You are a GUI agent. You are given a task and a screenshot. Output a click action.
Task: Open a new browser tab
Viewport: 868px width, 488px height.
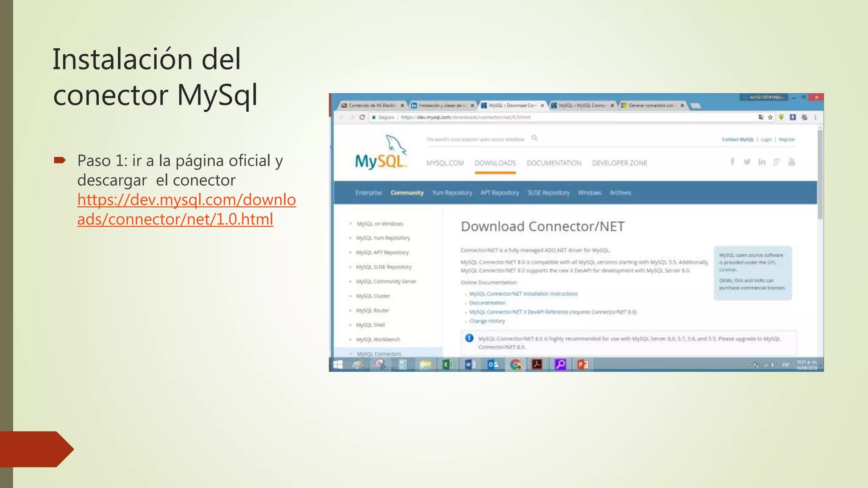pyautogui.click(x=695, y=105)
